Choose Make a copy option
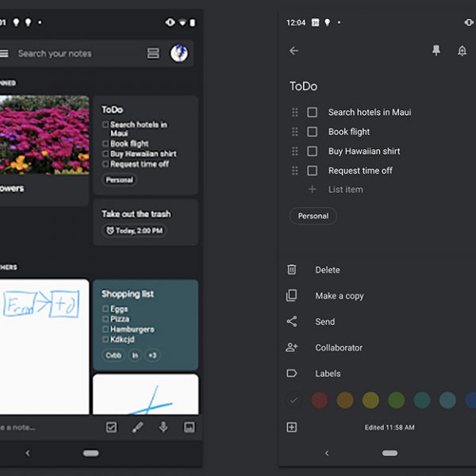Screen dimensions: 476x476 click(x=339, y=296)
